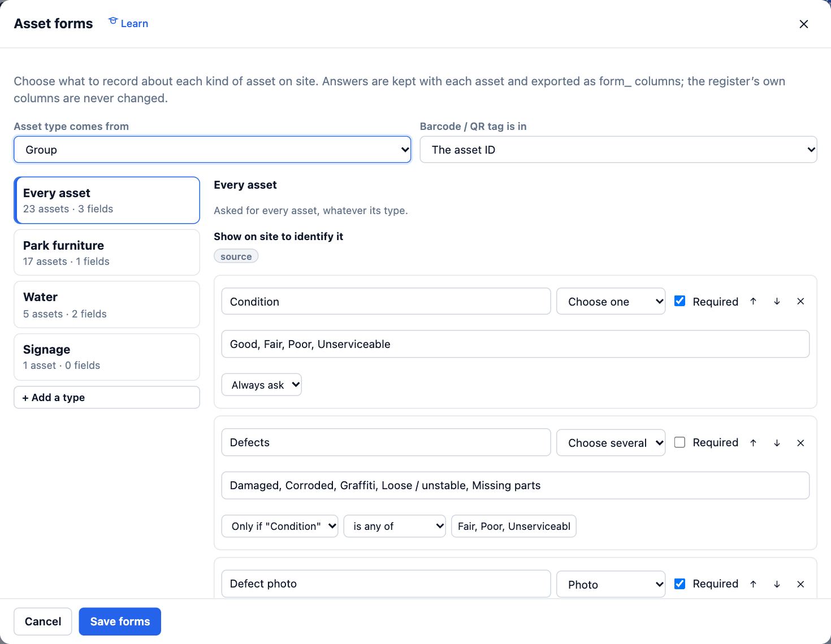Select the Signage asset type
This screenshot has height=644, width=831.
click(x=107, y=357)
